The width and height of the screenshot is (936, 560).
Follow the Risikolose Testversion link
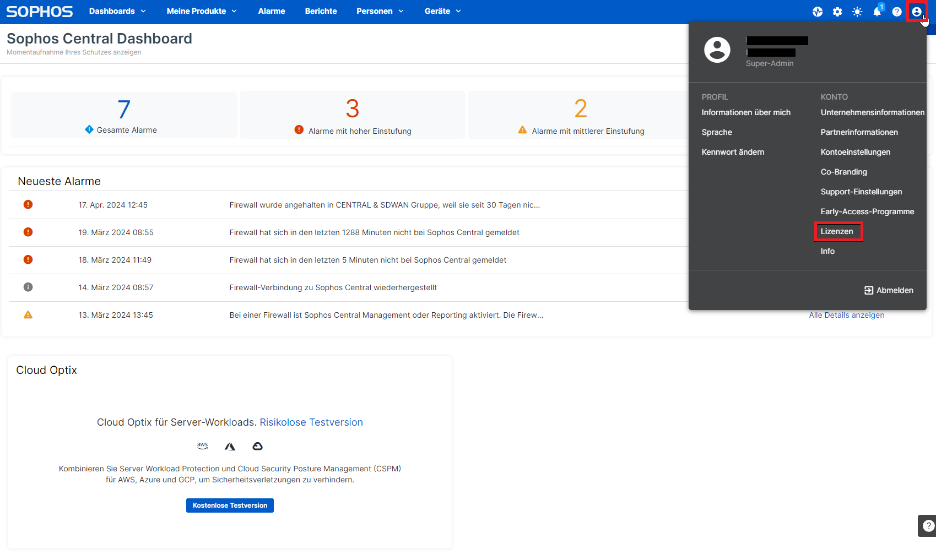(311, 422)
